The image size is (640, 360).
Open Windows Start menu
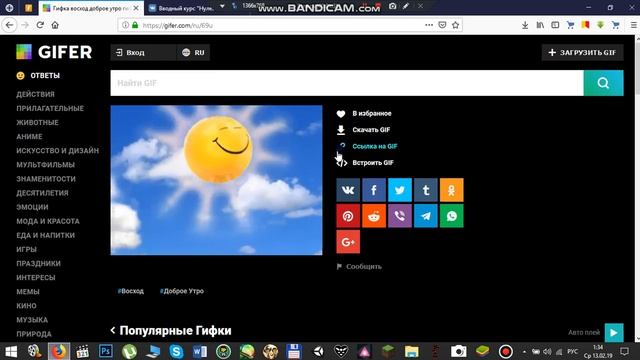pos(11,351)
